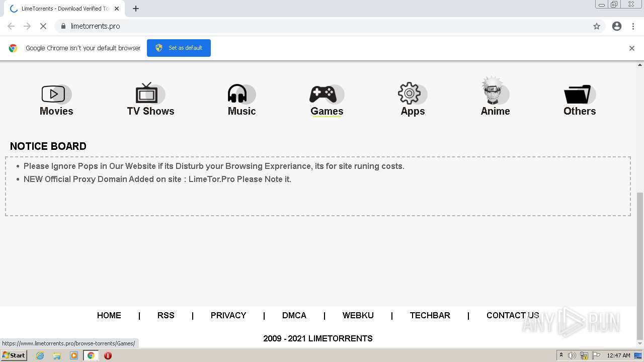
Task: Open Chrome three-dot menu
Action: tap(633, 26)
